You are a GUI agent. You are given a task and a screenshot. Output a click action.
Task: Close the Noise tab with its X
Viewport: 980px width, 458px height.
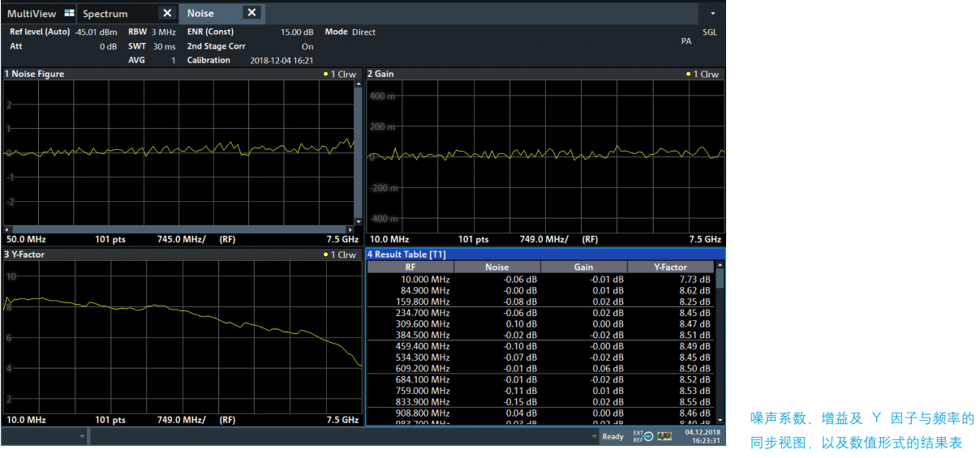coord(251,13)
